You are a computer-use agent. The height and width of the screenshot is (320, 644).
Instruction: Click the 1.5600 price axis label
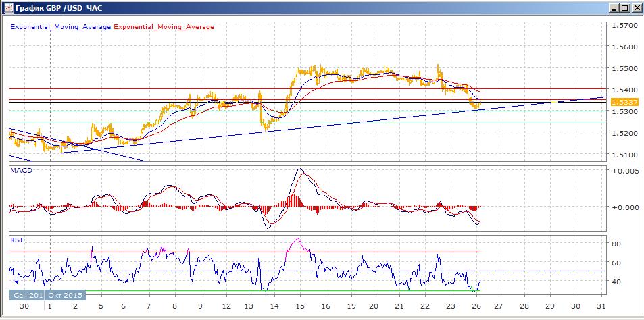click(623, 47)
